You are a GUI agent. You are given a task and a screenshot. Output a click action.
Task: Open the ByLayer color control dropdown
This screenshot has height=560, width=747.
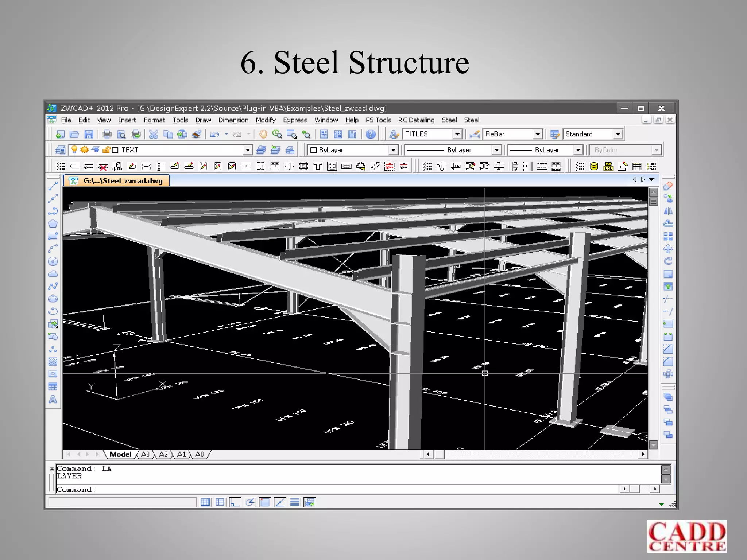393,150
